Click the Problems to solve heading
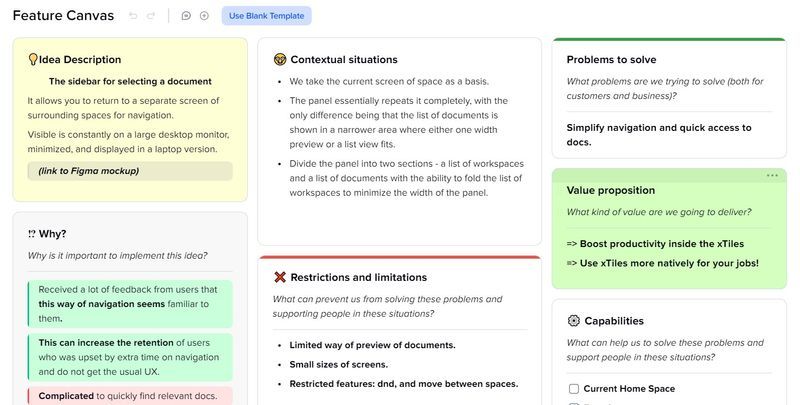Image resolution: width=800 pixels, height=405 pixels. click(611, 60)
